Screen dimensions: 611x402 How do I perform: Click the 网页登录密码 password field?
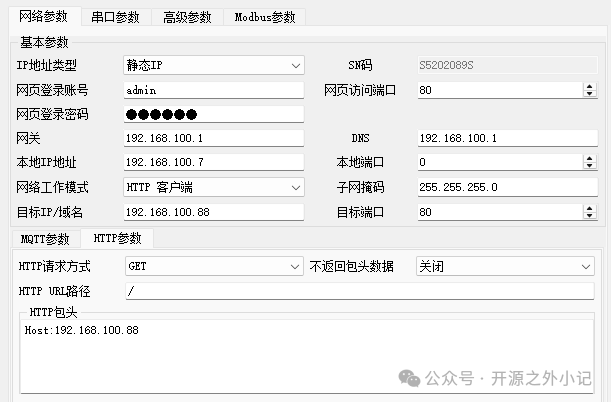[214, 114]
